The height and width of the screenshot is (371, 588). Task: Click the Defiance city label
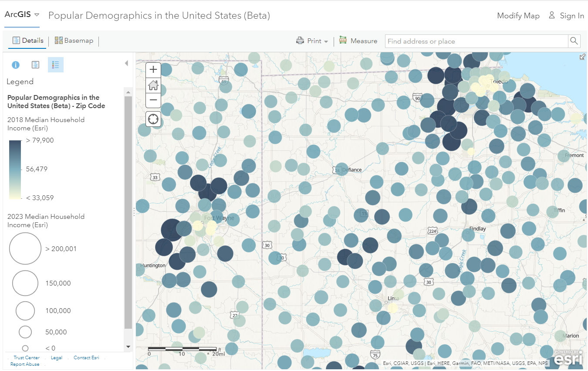352,170
